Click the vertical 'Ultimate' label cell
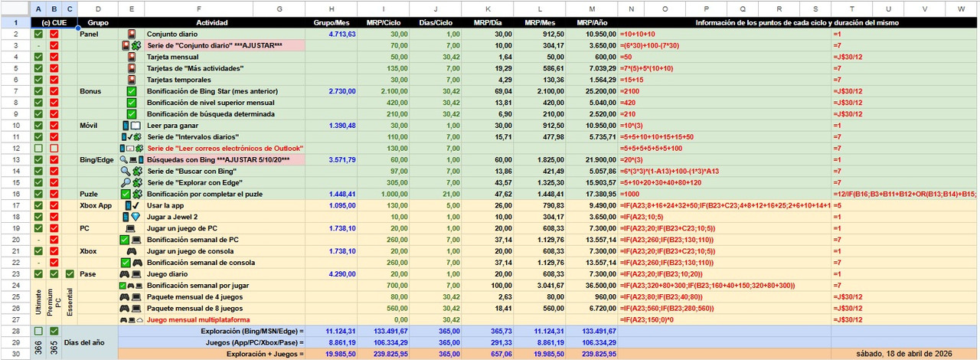 pos(38,303)
